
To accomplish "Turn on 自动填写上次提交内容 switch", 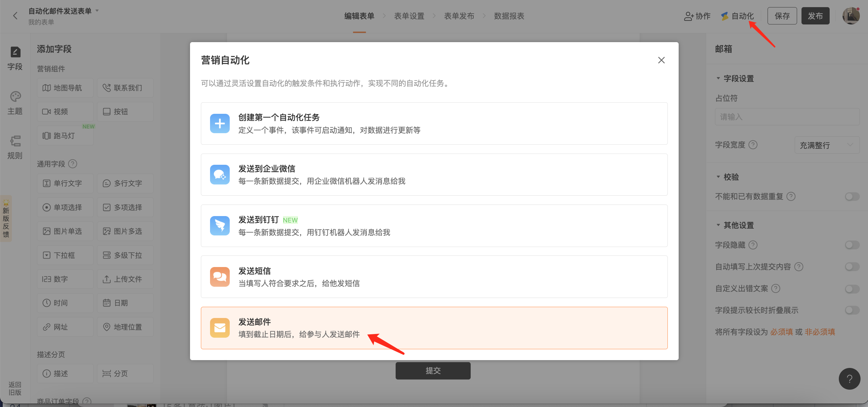I will pos(852,267).
